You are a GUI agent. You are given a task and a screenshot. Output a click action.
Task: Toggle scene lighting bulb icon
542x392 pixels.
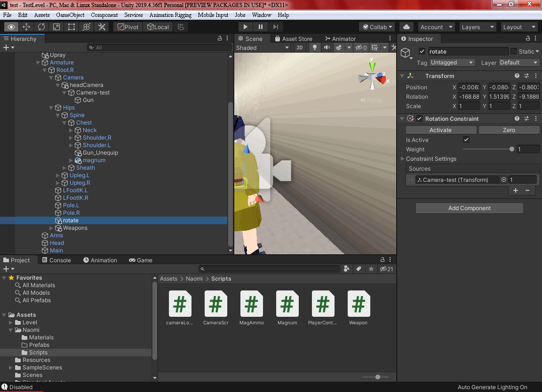point(315,47)
